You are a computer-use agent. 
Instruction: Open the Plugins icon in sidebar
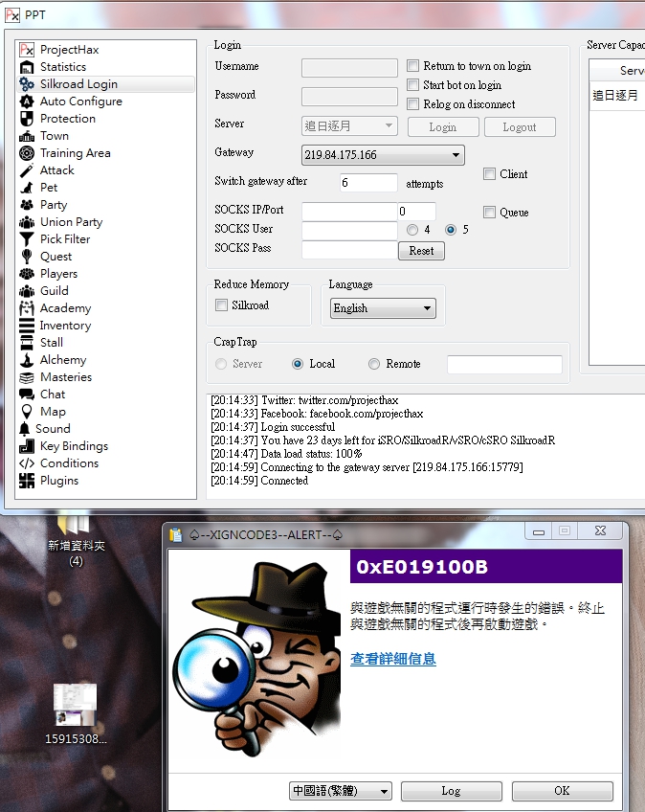click(27, 481)
